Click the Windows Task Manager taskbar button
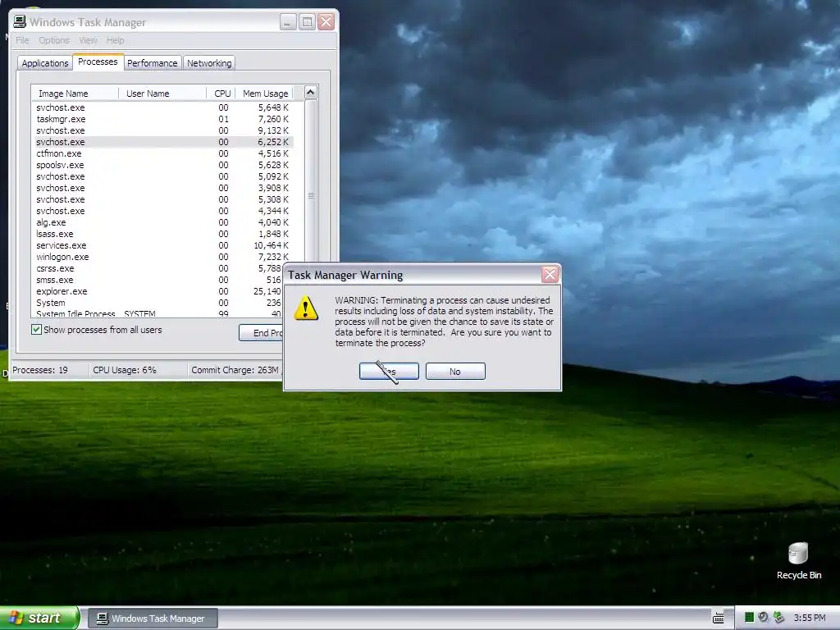 coord(153,619)
